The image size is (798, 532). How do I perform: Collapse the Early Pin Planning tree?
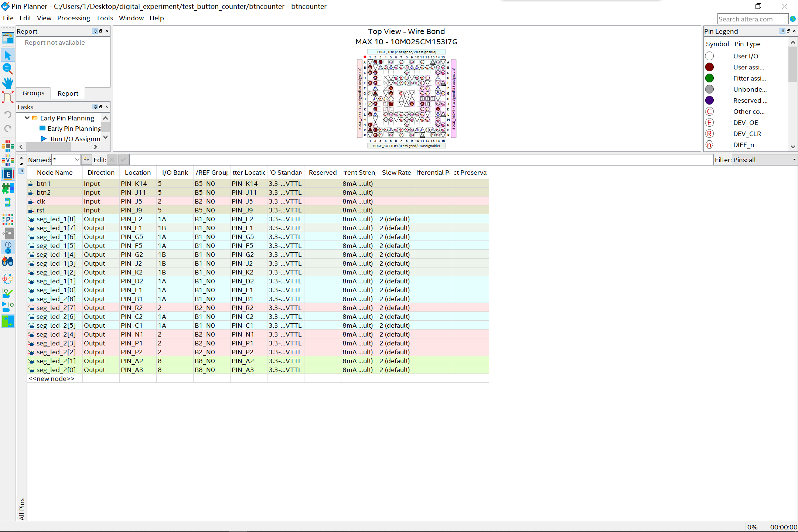(27, 118)
